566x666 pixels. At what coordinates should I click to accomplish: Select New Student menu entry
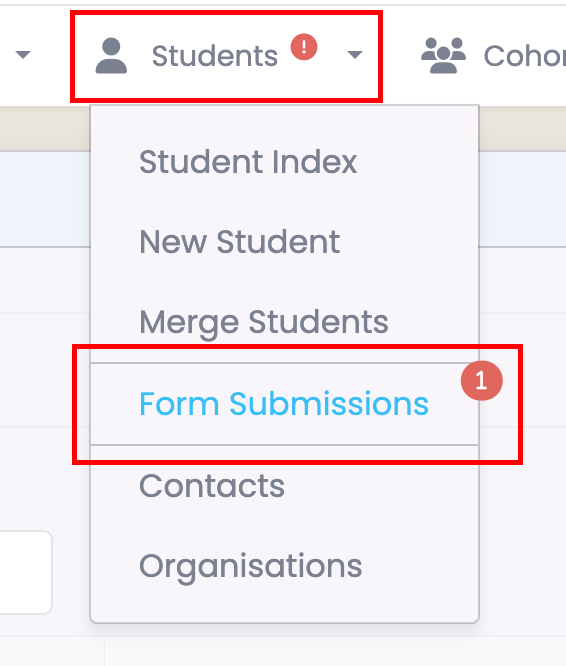(239, 242)
